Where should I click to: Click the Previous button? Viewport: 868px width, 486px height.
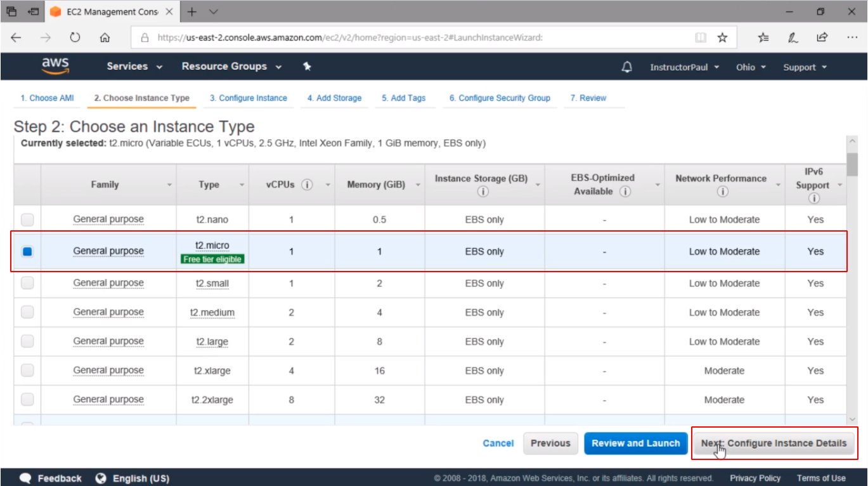pyautogui.click(x=550, y=443)
